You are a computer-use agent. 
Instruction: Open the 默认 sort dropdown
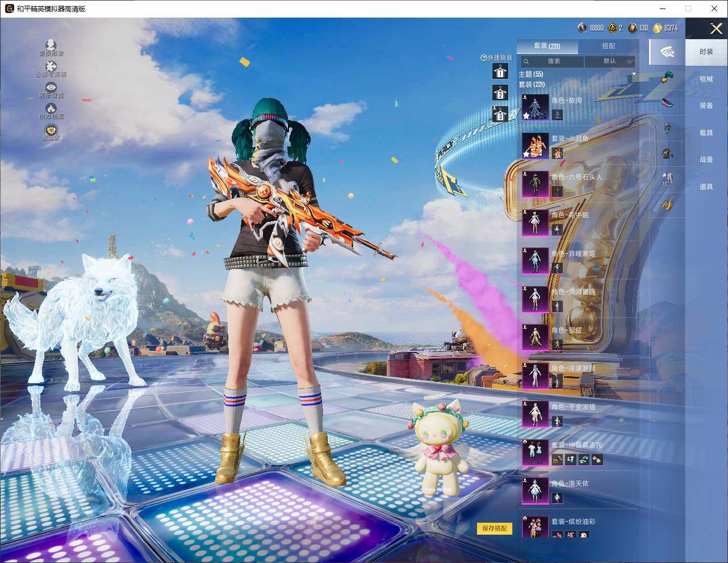pyautogui.click(x=610, y=61)
